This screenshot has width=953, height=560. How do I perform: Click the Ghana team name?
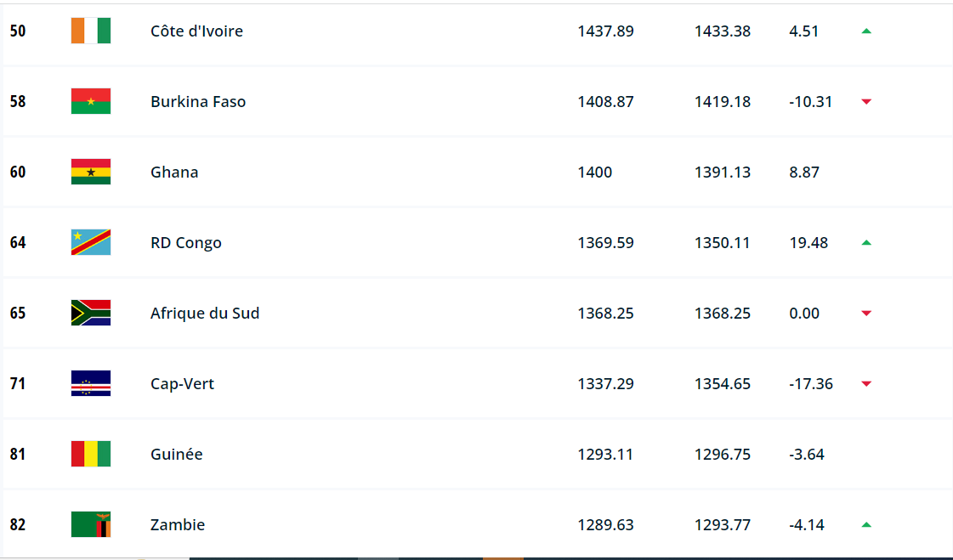[x=174, y=172]
